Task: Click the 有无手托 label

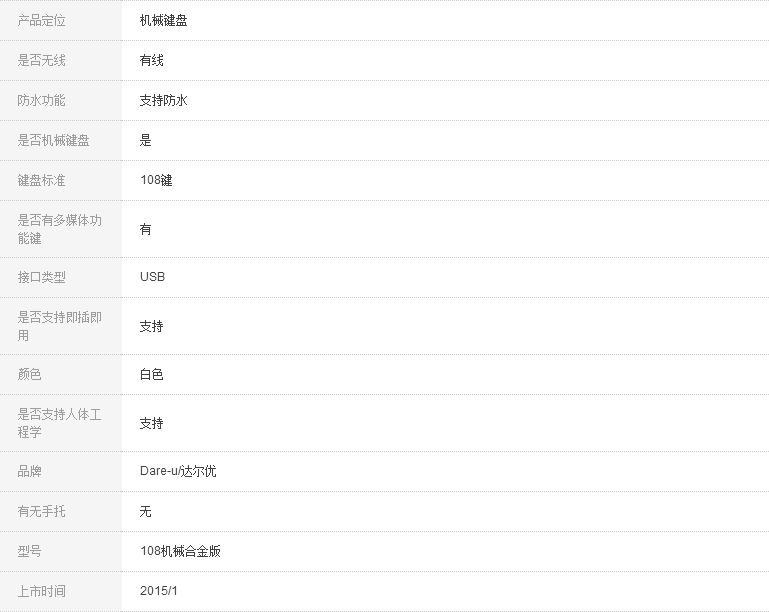Action: coord(42,511)
